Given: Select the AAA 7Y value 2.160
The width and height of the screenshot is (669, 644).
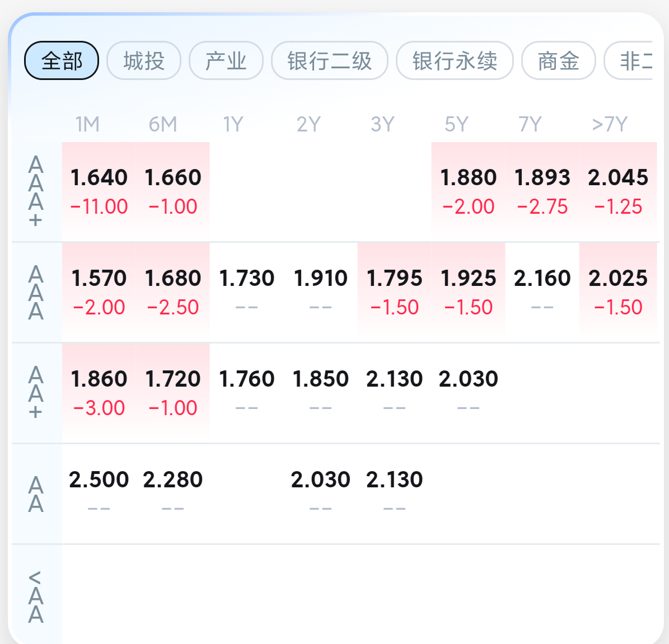Looking at the screenshot, I should 542,292.
